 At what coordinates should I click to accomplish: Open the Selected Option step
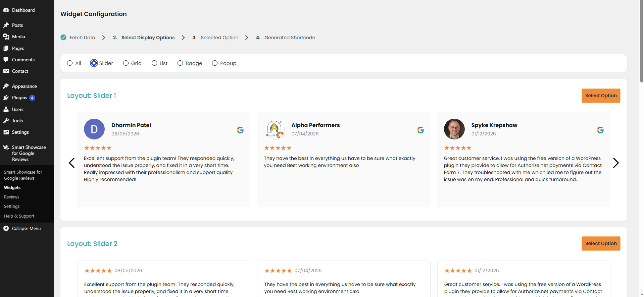(219, 38)
